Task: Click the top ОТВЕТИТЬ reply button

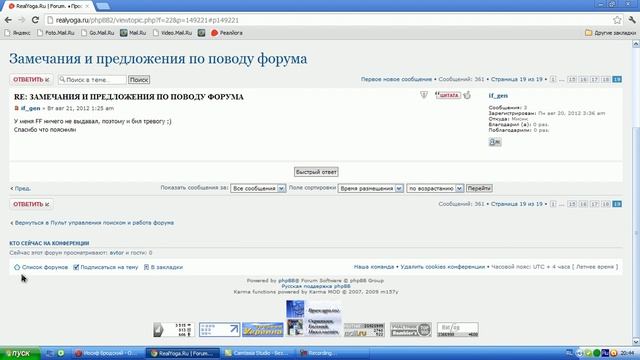Action: [31, 80]
